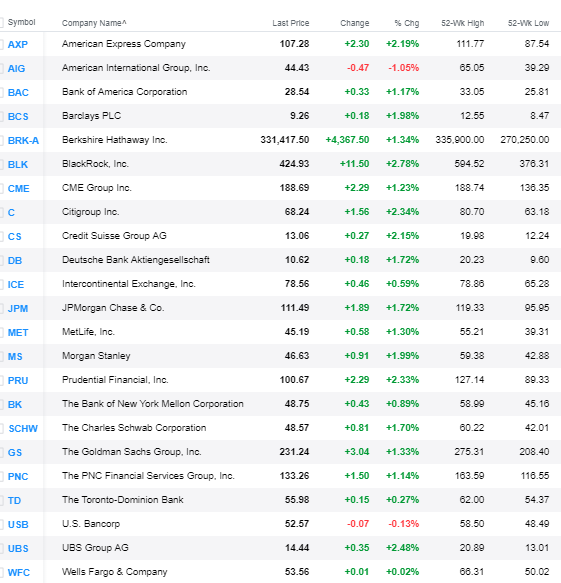Select the "Wells Fargo & Company" name

[115, 572]
